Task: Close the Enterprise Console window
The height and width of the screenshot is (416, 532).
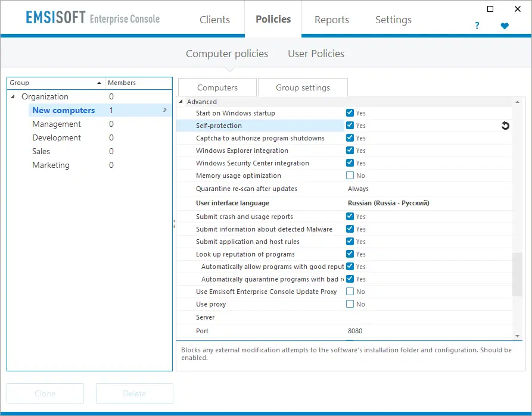Action: click(x=518, y=9)
